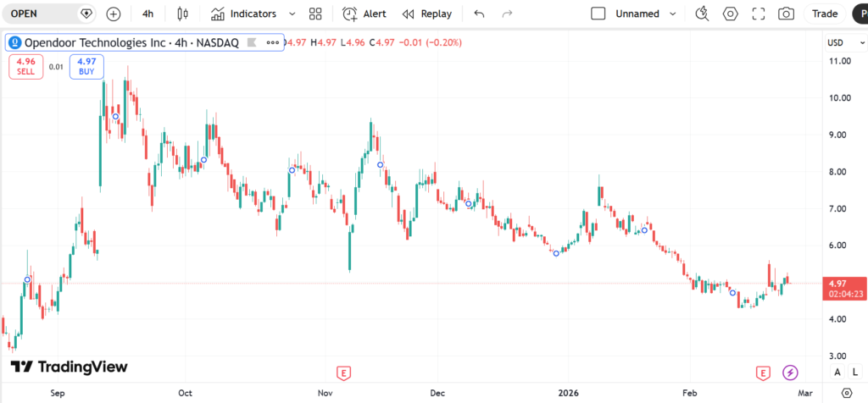This screenshot has width=868, height=403.
Task: Click the undo arrow
Action: [480, 14]
